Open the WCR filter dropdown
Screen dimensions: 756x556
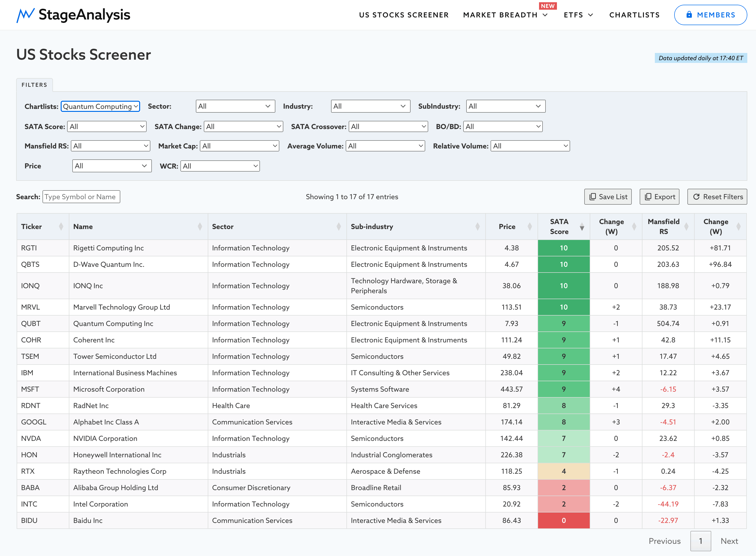[x=220, y=166]
